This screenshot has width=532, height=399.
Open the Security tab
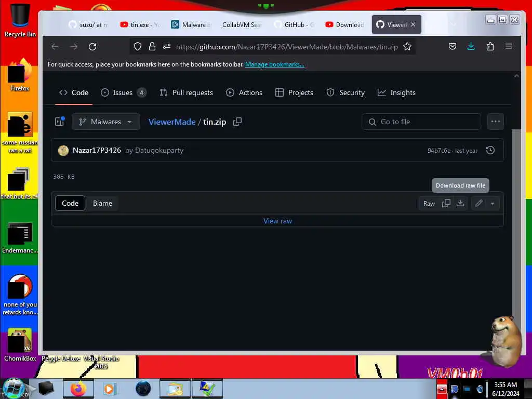tap(345, 92)
